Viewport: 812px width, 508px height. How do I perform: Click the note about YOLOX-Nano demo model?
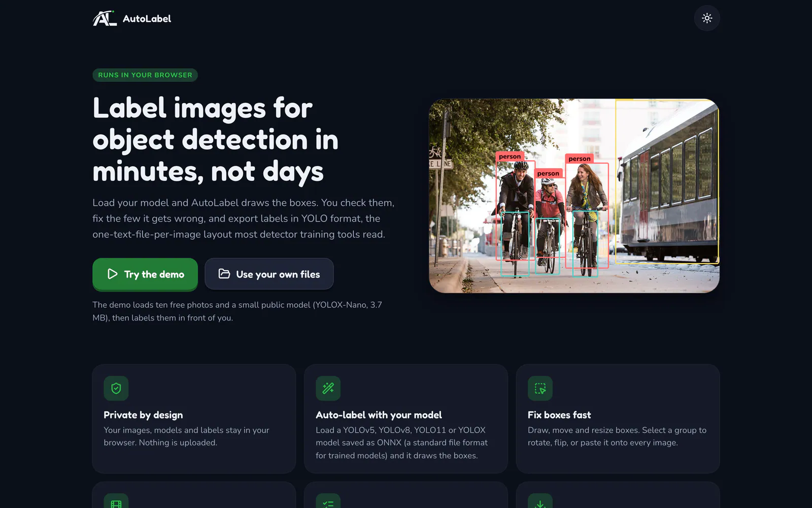[237, 311]
